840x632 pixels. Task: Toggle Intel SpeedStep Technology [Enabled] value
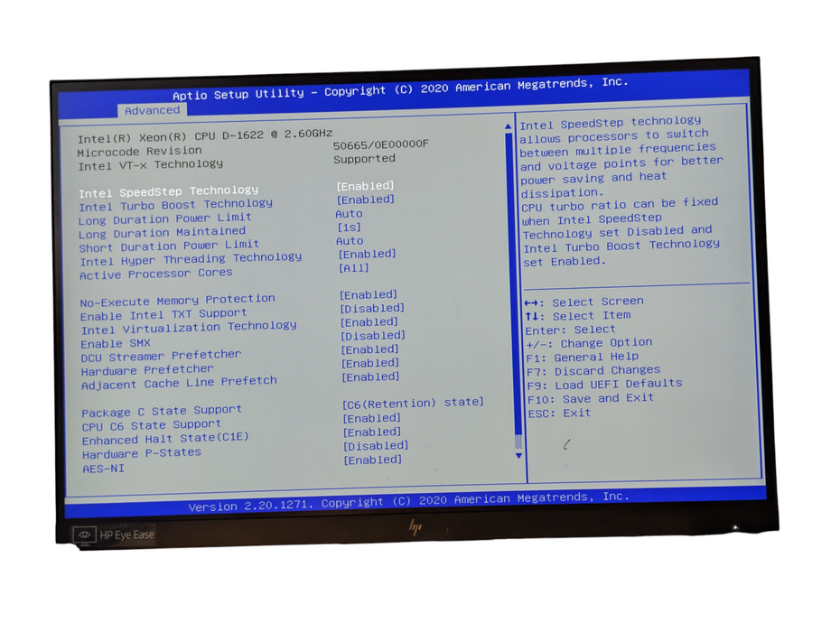click(x=366, y=186)
